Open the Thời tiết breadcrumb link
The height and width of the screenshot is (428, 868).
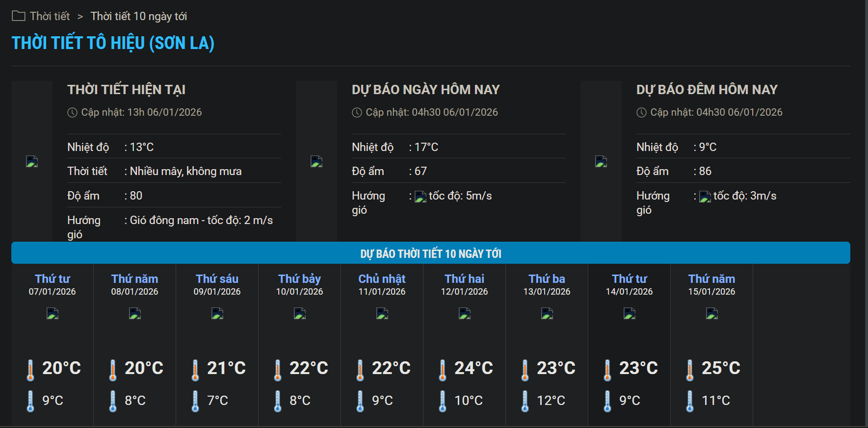coord(50,16)
